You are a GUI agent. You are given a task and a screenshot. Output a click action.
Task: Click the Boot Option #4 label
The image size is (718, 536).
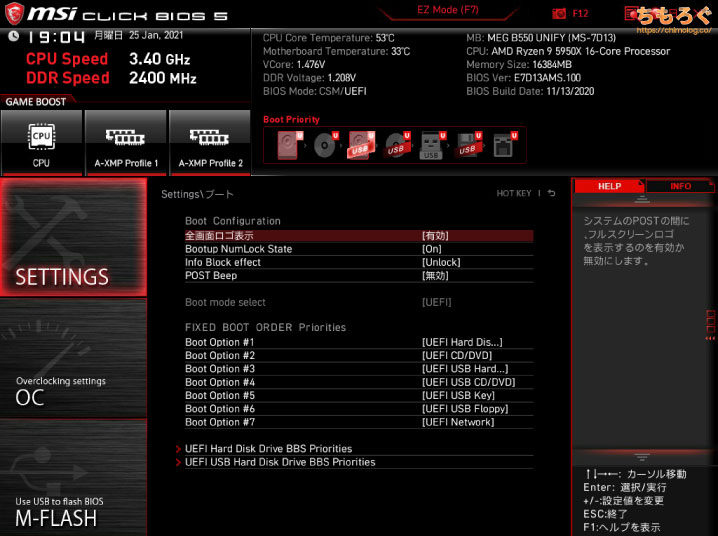point(220,382)
